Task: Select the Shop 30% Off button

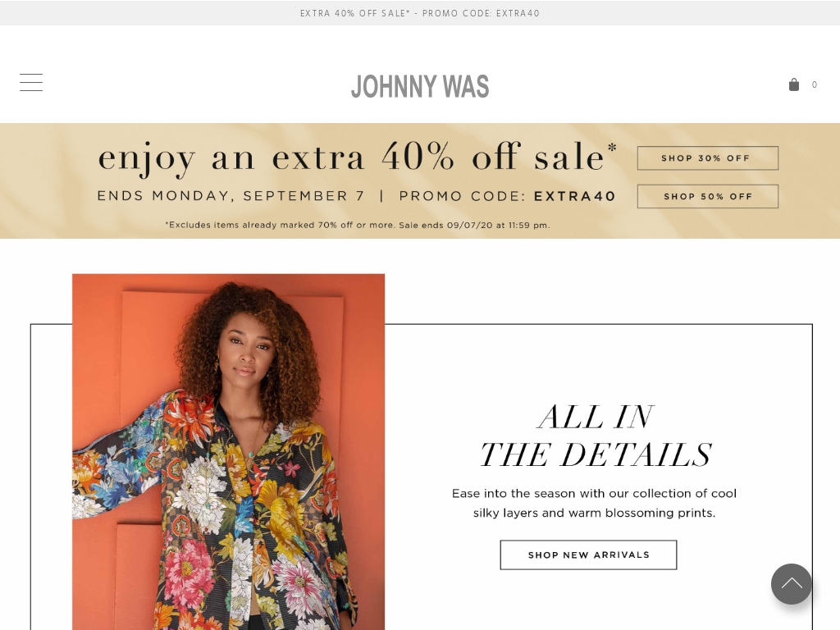Action: 708,158
